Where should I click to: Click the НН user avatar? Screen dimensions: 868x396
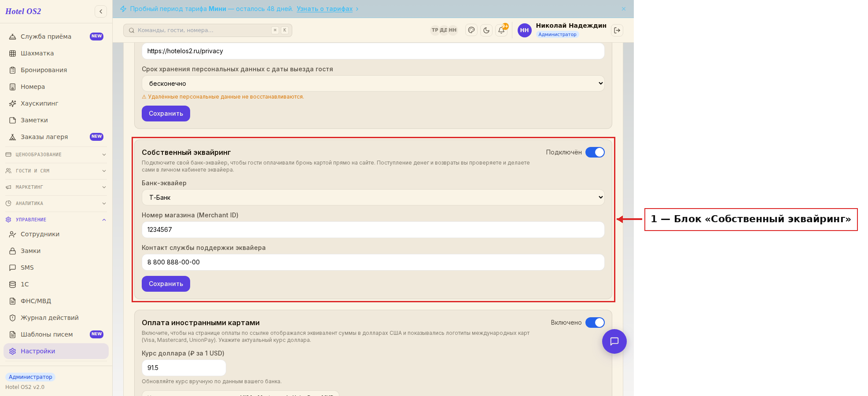pos(524,30)
